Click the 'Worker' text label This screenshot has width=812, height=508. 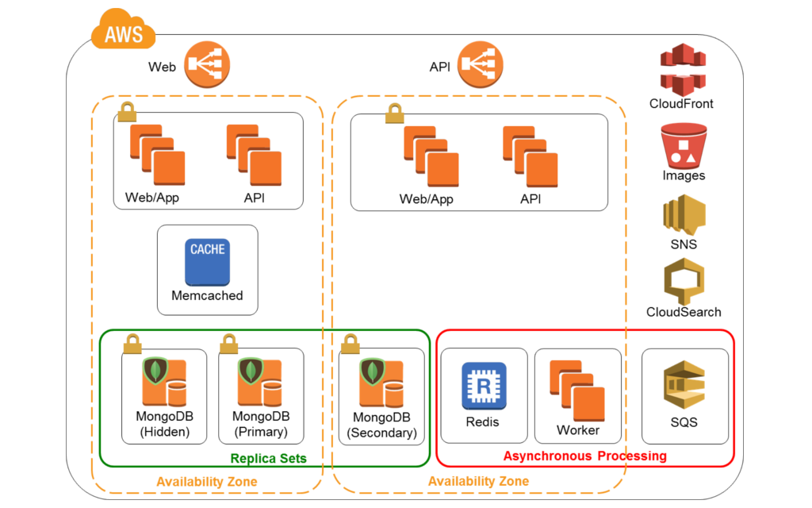(x=578, y=429)
